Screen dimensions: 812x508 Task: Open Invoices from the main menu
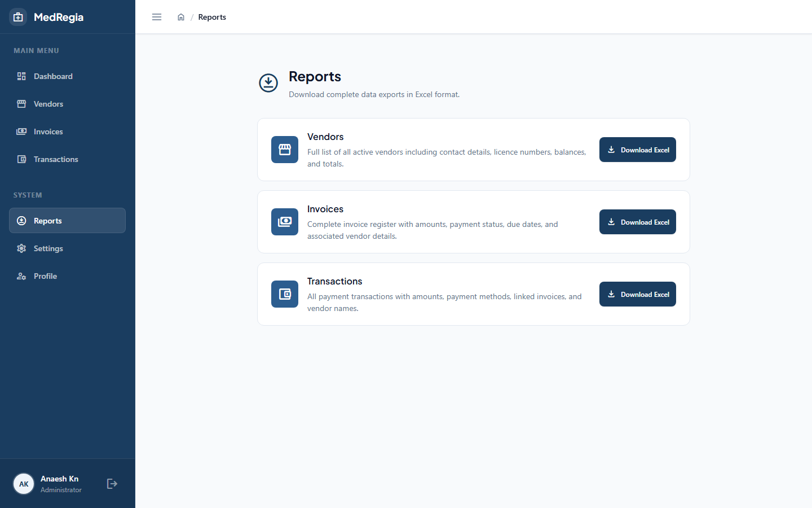pyautogui.click(x=67, y=132)
